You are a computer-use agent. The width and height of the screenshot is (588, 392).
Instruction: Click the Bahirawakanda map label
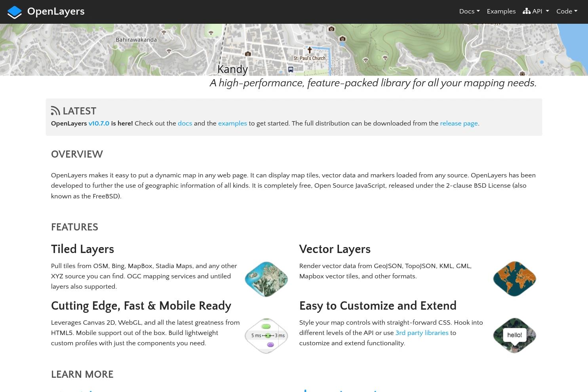coord(136,40)
